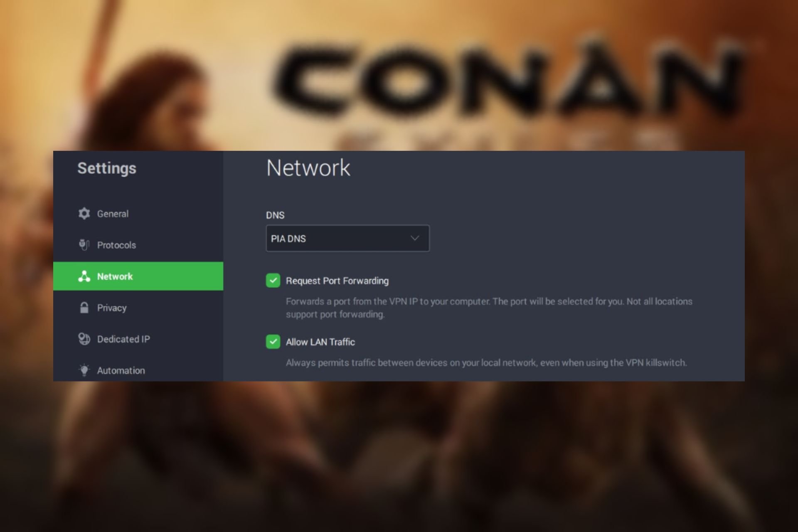Click the Automation lightbulb icon

coord(84,370)
